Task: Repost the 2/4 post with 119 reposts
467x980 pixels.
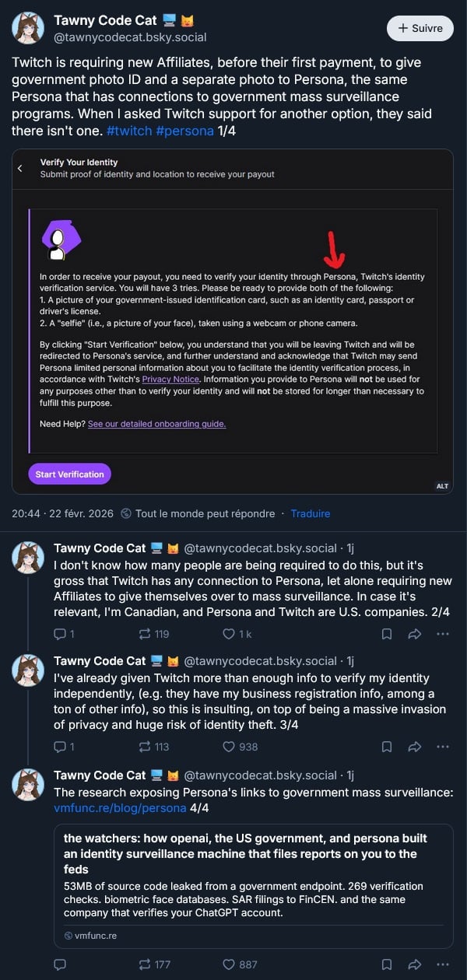Action: [x=144, y=634]
